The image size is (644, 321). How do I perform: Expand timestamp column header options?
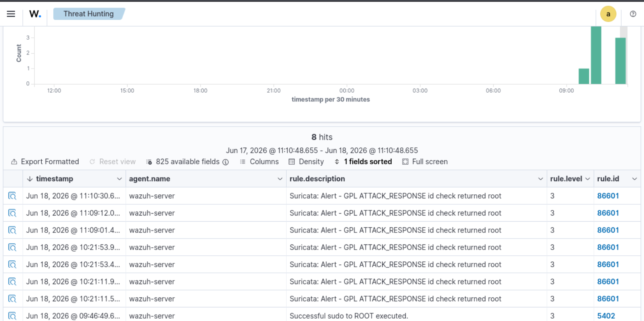tap(119, 179)
